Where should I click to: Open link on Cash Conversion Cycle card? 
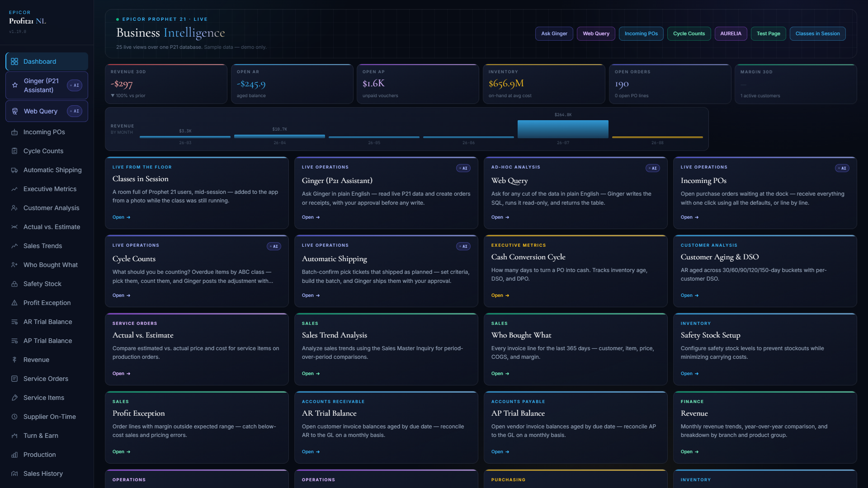click(x=500, y=296)
